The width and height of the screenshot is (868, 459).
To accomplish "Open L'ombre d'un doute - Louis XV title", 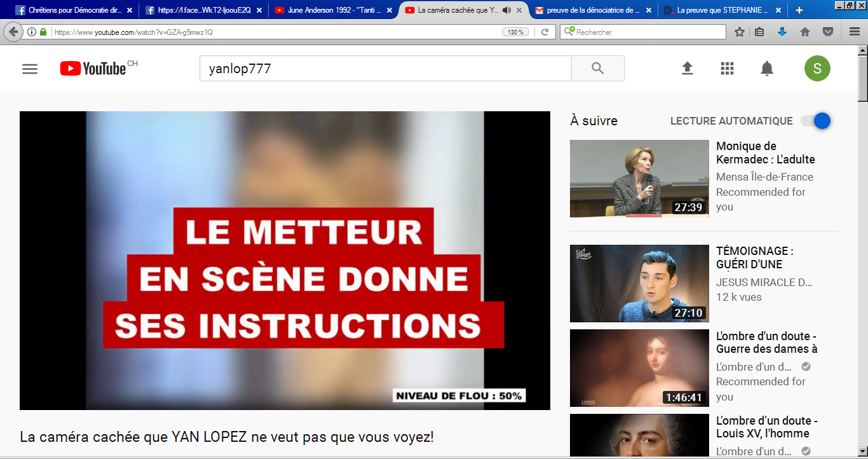I will pyautogui.click(x=766, y=427).
